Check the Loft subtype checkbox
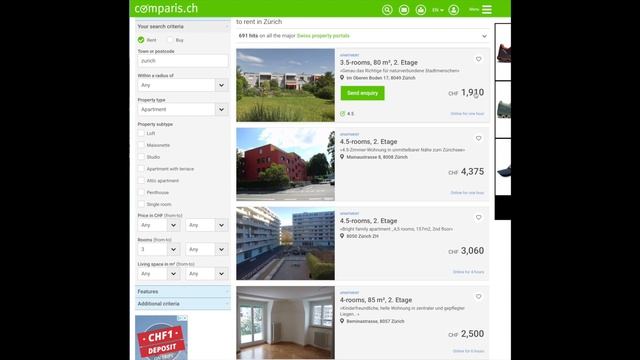The width and height of the screenshot is (640, 360). 141,133
